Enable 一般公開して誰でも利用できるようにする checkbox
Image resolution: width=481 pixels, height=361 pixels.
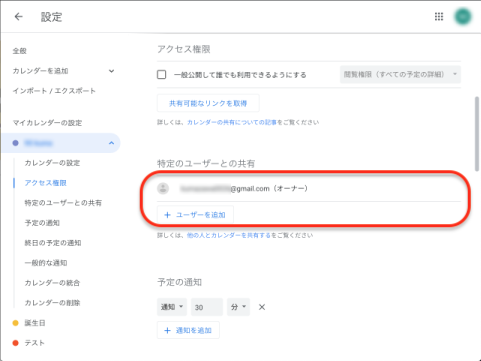[162, 74]
